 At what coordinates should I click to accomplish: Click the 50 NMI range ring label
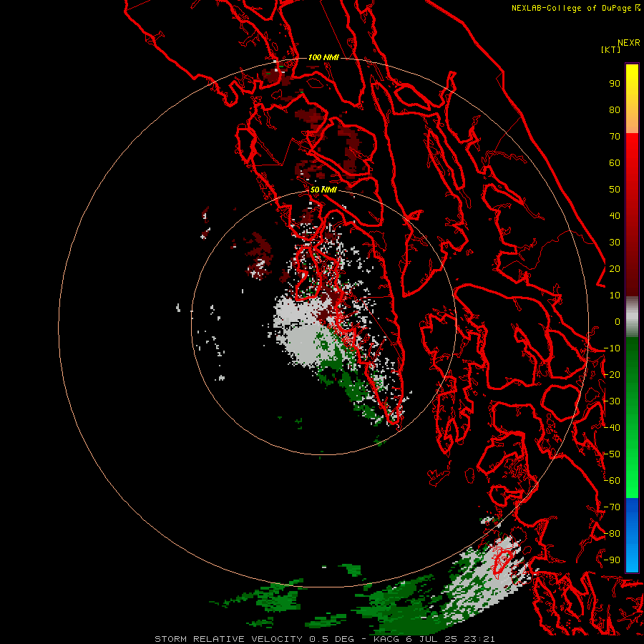coord(323,190)
